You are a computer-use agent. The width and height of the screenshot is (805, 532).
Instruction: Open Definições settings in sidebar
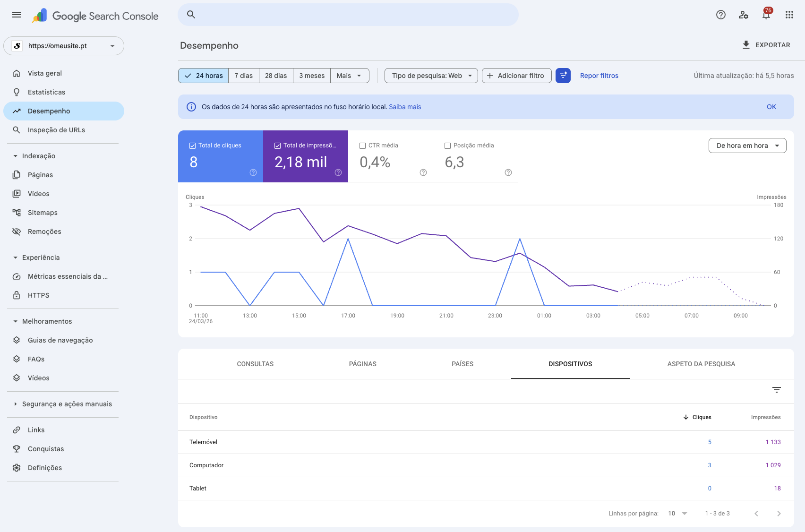[64, 468]
